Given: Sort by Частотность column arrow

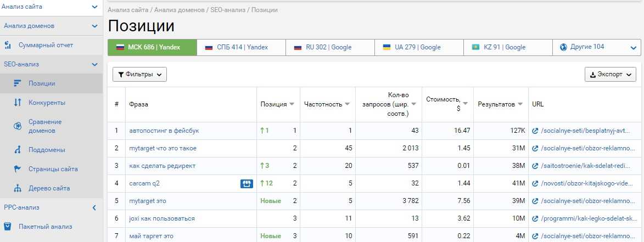Looking at the screenshot, I should coord(348,104).
